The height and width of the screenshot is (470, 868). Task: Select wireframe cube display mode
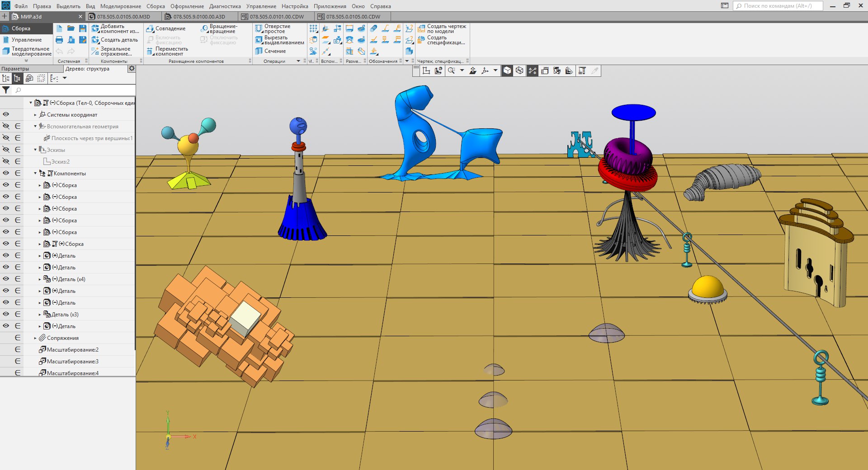[x=519, y=70]
